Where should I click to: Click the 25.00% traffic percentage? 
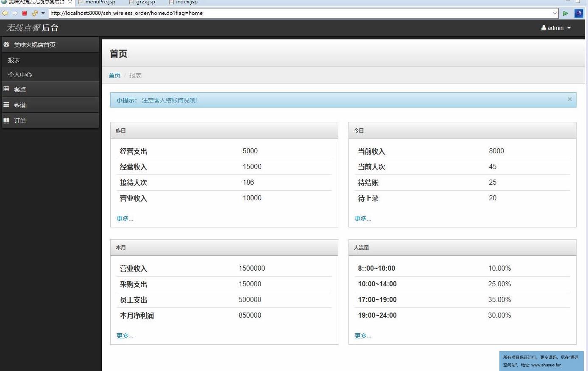[499, 284]
